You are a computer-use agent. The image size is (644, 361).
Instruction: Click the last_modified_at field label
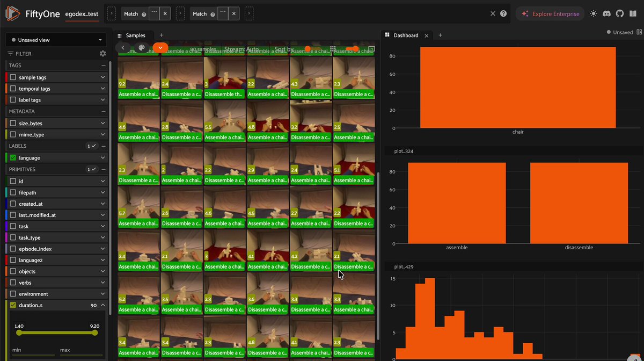coord(38,215)
